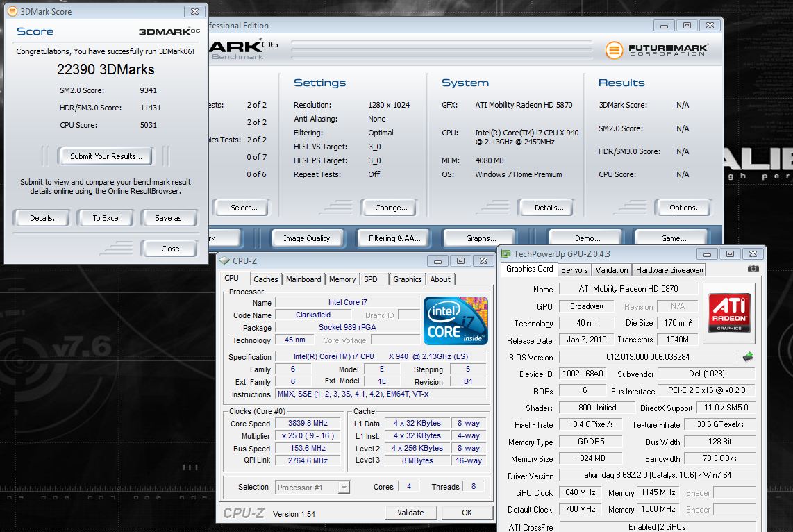The width and height of the screenshot is (793, 532).
Task: Open Filtering & AA settings
Action: click(x=394, y=238)
